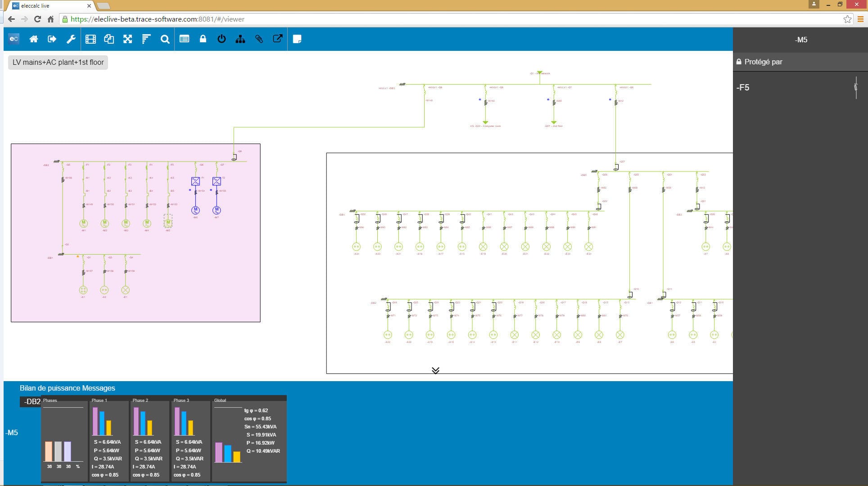Click the T1 converter symbol
Viewport: 868px width, 486px height.
[x=195, y=181]
